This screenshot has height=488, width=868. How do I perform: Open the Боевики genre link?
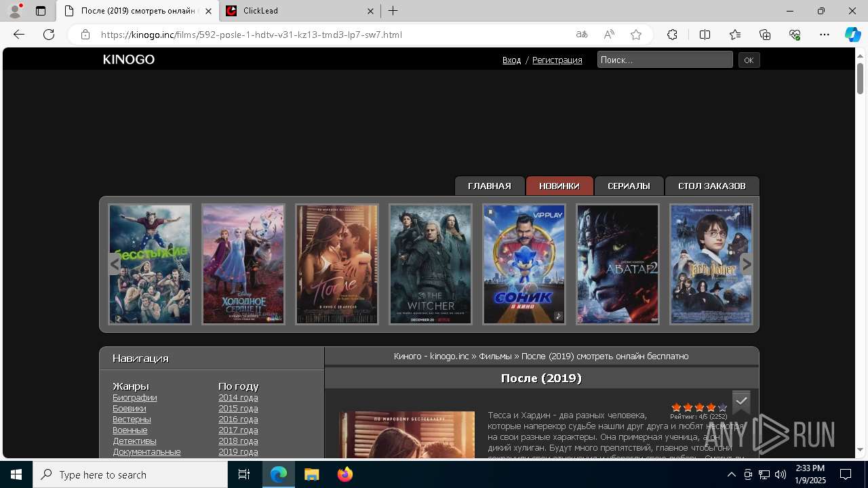(130, 409)
